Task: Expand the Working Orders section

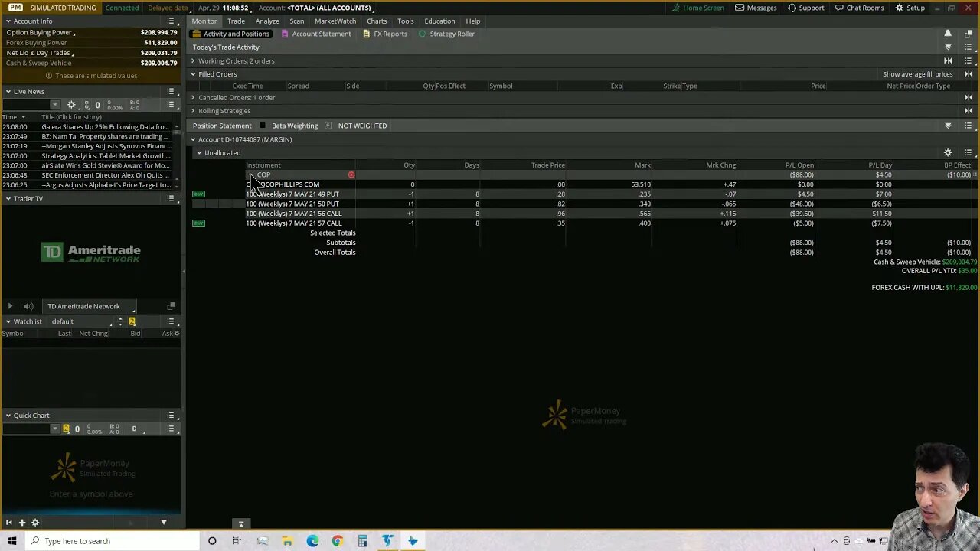Action: point(193,60)
